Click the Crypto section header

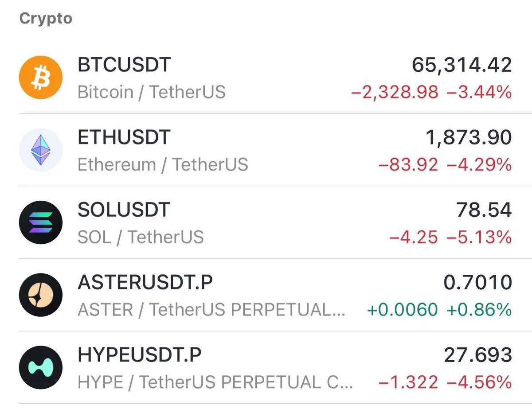(x=46, y=19)
